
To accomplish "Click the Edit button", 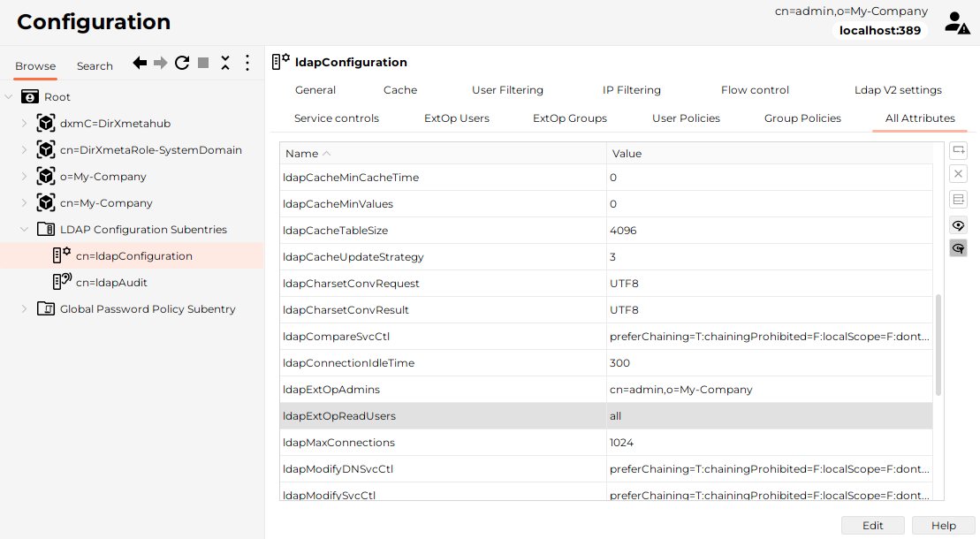I will tap(872, 525).
